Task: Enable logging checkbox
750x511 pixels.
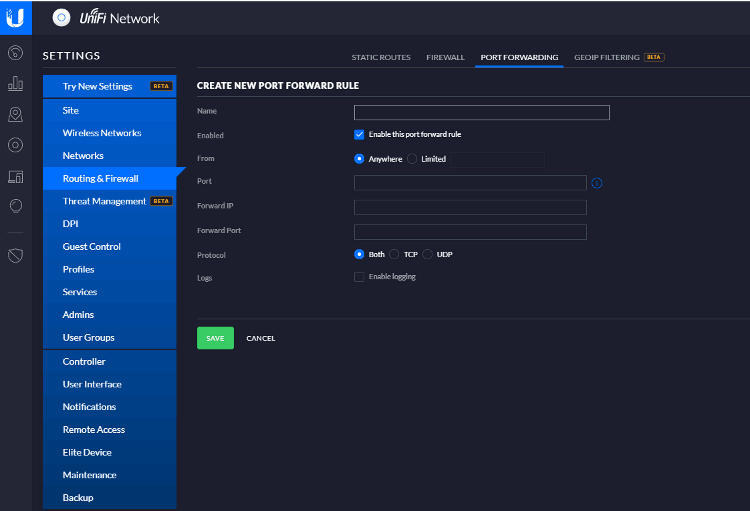Action: [x=359, y=277]
